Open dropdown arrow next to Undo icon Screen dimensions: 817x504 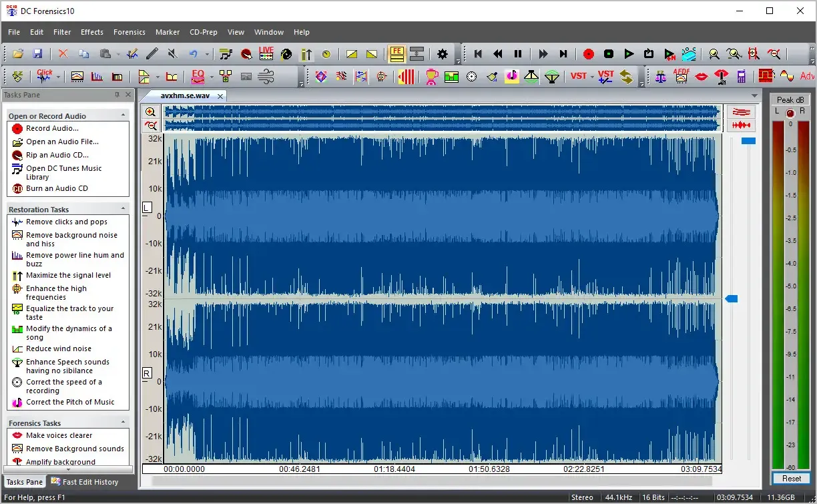[208, 54]
